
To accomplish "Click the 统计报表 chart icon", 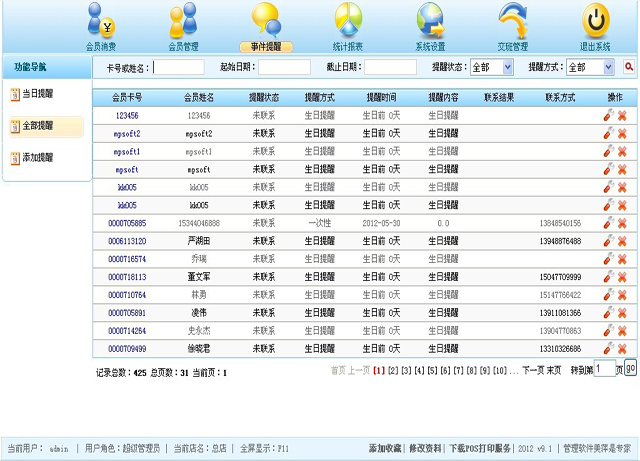I will click(347, 25).
